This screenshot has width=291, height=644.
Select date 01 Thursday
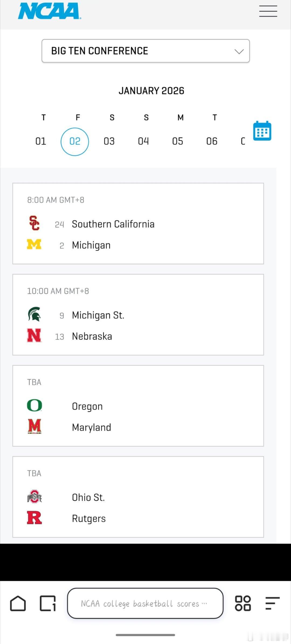coord(41,141)
